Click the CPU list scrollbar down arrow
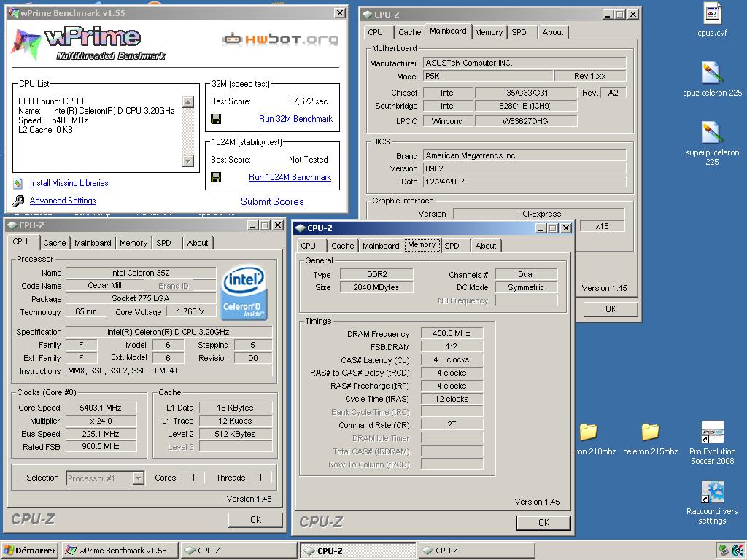Viewport: 747px width, 560px height. [188, 161]
